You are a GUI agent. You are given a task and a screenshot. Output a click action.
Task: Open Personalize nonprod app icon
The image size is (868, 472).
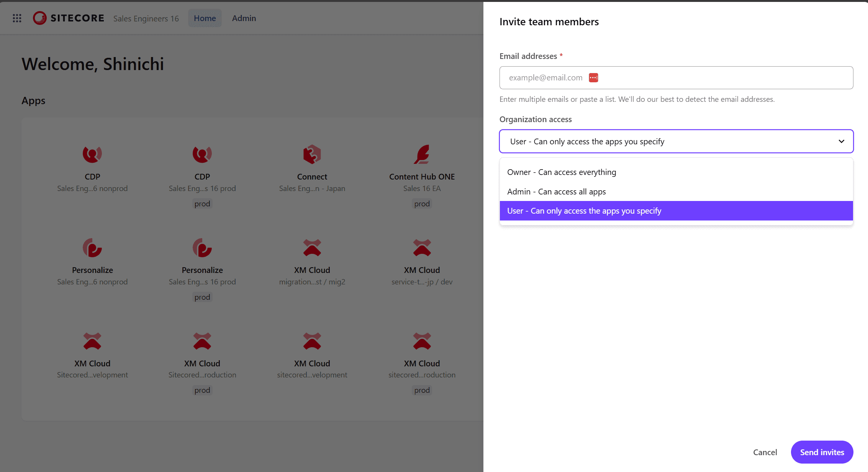click(92, 248)
